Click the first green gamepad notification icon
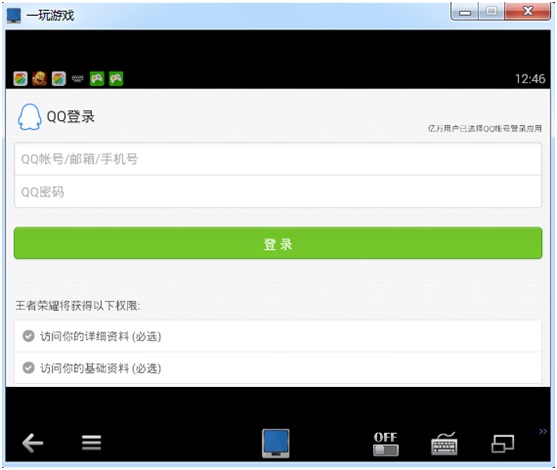The image size is (557, 470). tap(97, 79)
